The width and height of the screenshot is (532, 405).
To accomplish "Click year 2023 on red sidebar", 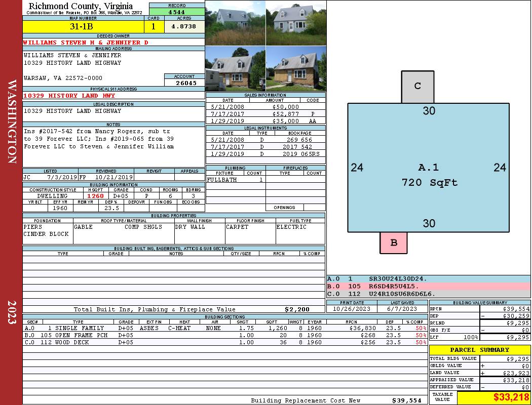I will pos(12,312).
